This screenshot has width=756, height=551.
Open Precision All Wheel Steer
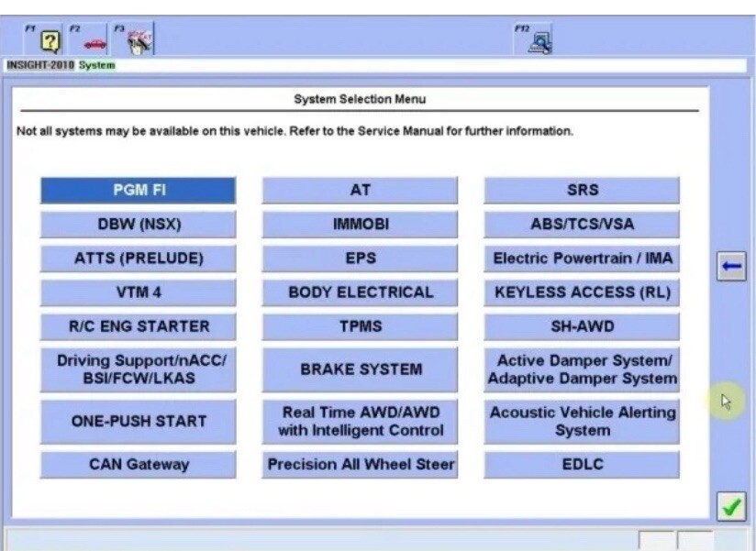coord(361,465)
